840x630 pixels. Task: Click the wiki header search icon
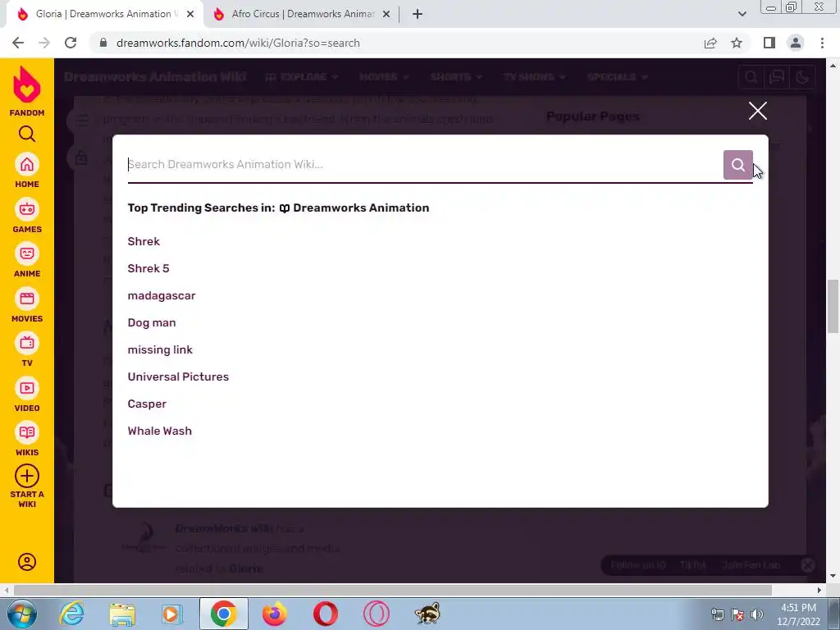pos(751,77)
